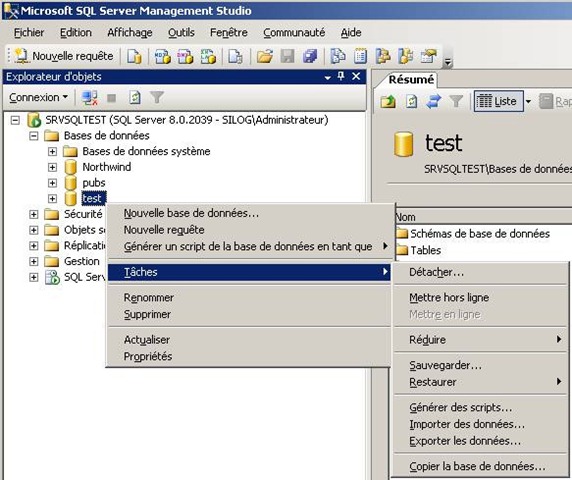Click the disconnect server icon in Explorer

tap(89, 98)
